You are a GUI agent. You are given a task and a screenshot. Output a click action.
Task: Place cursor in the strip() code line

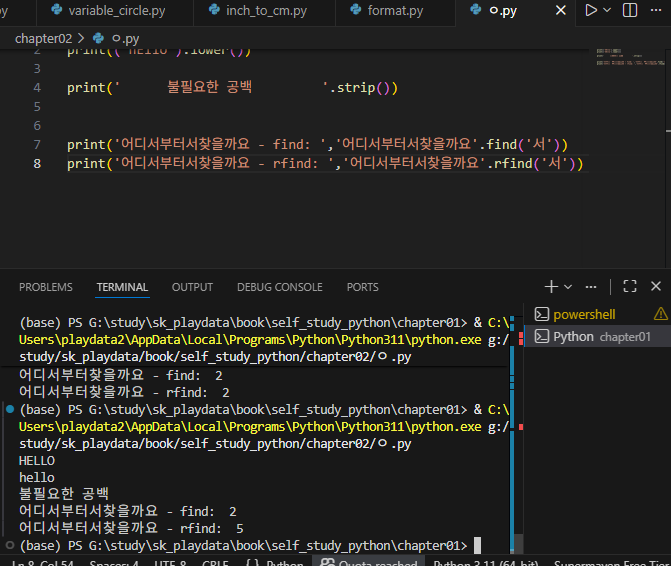(x=232, y=88)
